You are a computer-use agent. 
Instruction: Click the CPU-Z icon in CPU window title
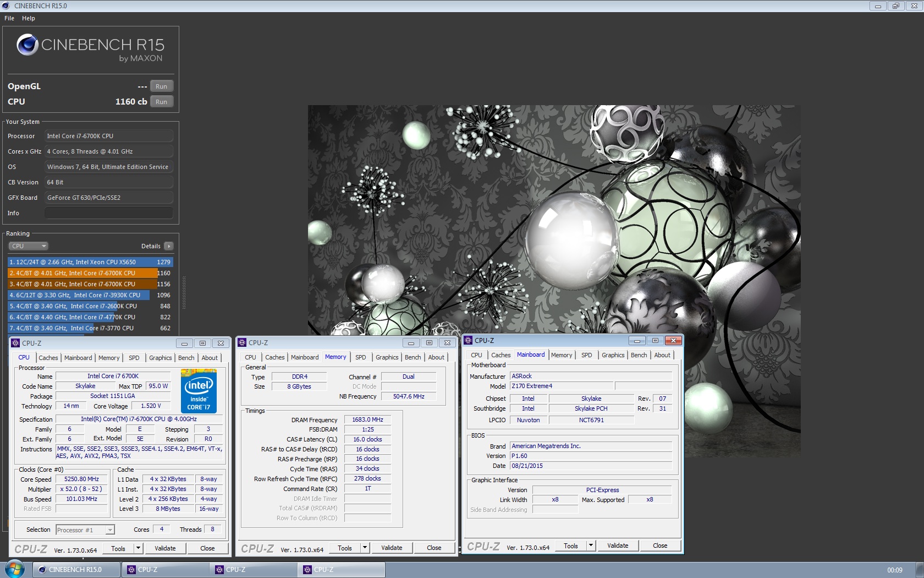[x=15, y=343]
